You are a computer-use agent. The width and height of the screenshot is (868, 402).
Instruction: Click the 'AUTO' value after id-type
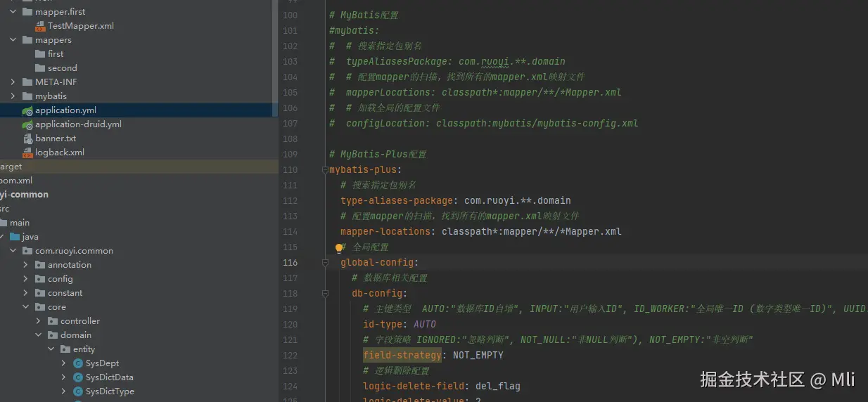pos(425,324)
